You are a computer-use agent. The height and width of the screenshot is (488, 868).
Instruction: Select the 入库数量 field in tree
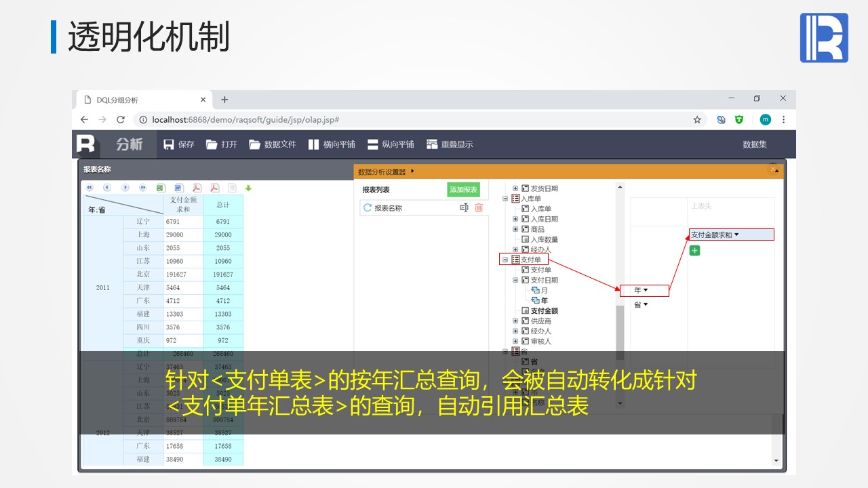pyautogui.click(x=545, y=239)
